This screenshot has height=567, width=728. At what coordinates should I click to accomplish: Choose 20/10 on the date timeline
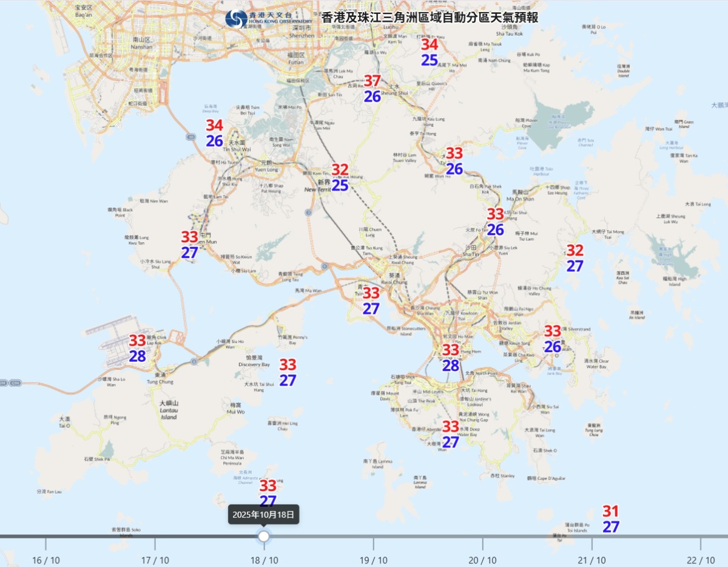pyautogui.click(x=482, y=560)
